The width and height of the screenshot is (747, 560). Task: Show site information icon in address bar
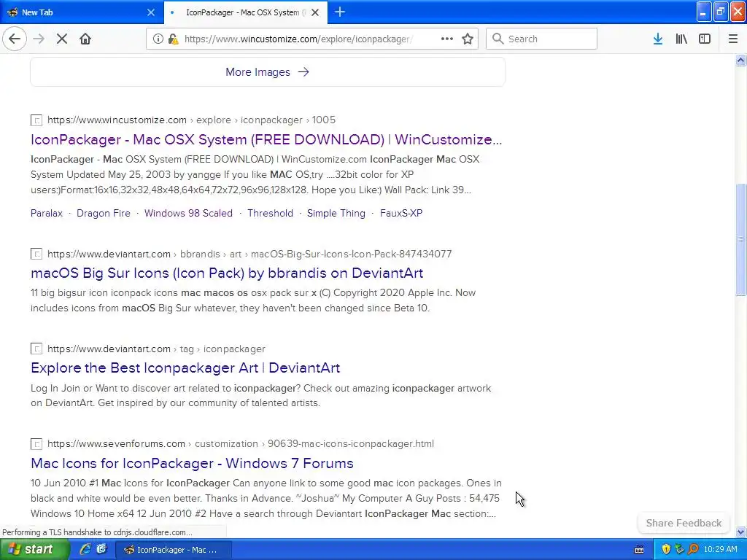click(158, 39)
